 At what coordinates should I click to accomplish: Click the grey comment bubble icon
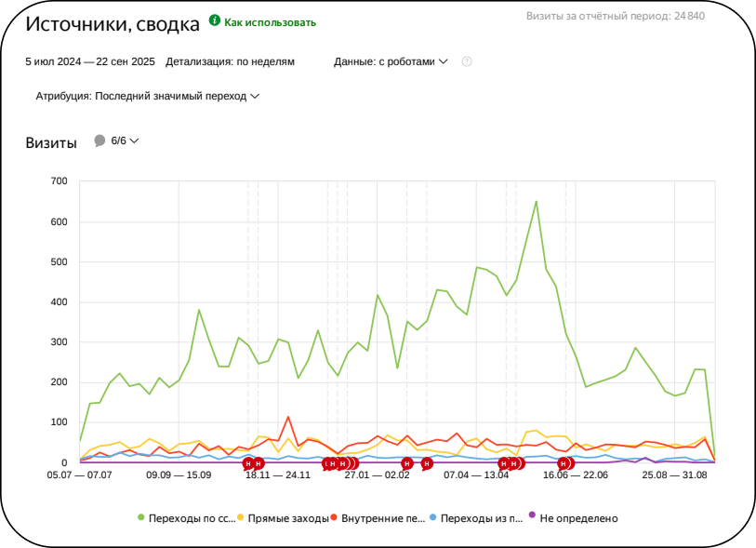pyautogui.click(x=99, y=140)
